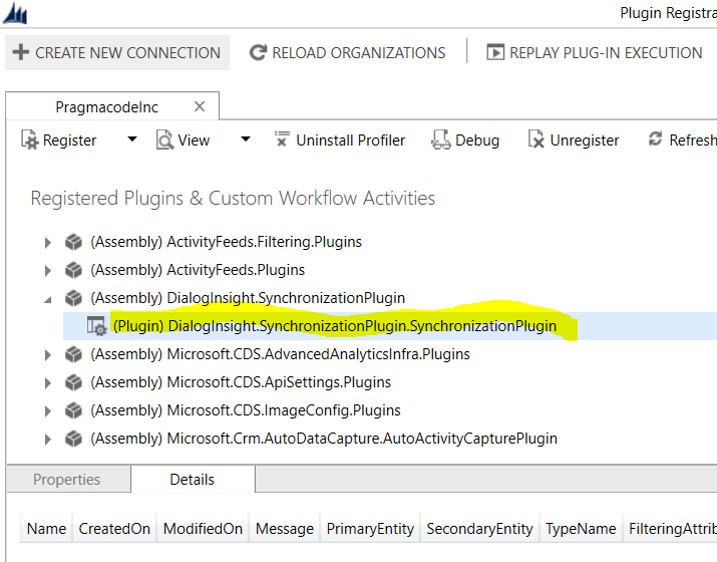Select (Assembly) Microsoft.CDS.ApiSettings.Plugins row text

tap(241, 382)
